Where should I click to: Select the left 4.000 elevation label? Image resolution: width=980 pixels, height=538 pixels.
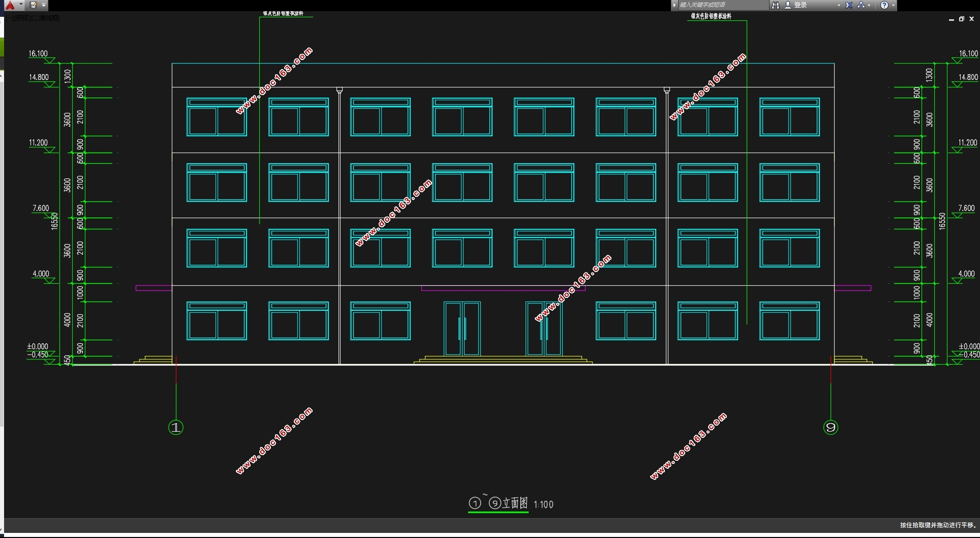pyautogui.click(x=41, y=274)
